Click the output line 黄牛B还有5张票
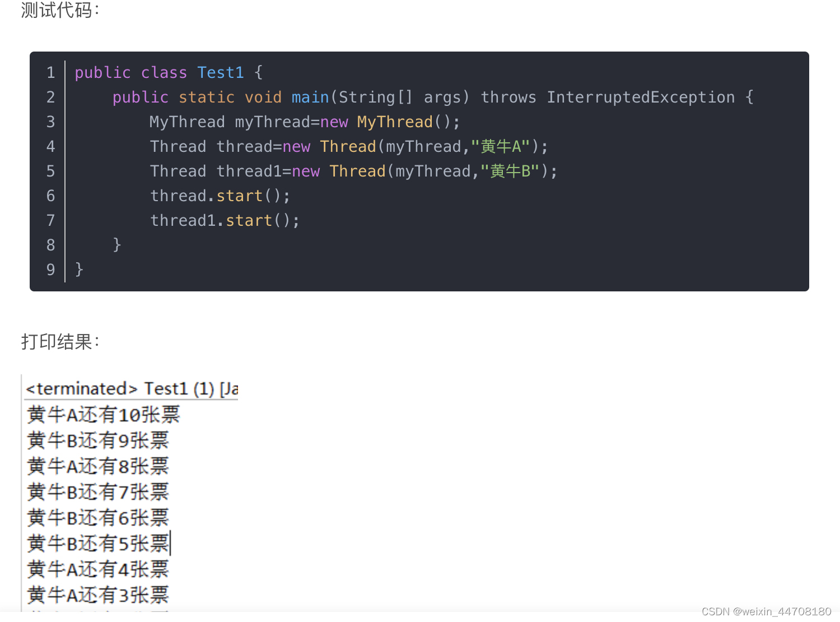The width and height of the screenshot is (840, 622). 98,543
